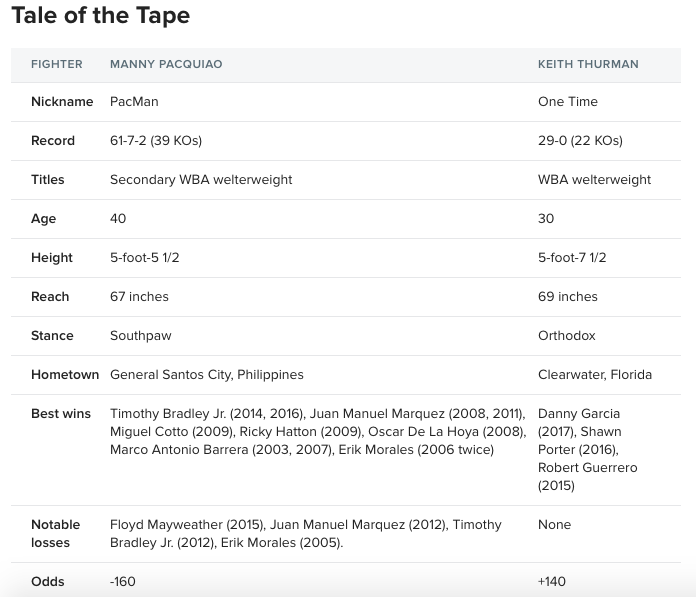Viewport: 696px width, 597px height.
Task: Select General Santos City, Philippines hometown
Action: (x=207, y=375)
